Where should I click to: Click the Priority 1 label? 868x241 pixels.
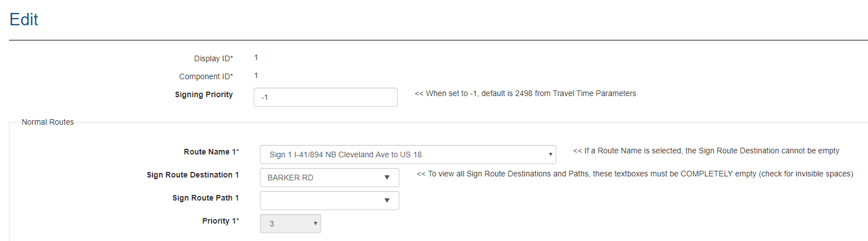(221, 221)
